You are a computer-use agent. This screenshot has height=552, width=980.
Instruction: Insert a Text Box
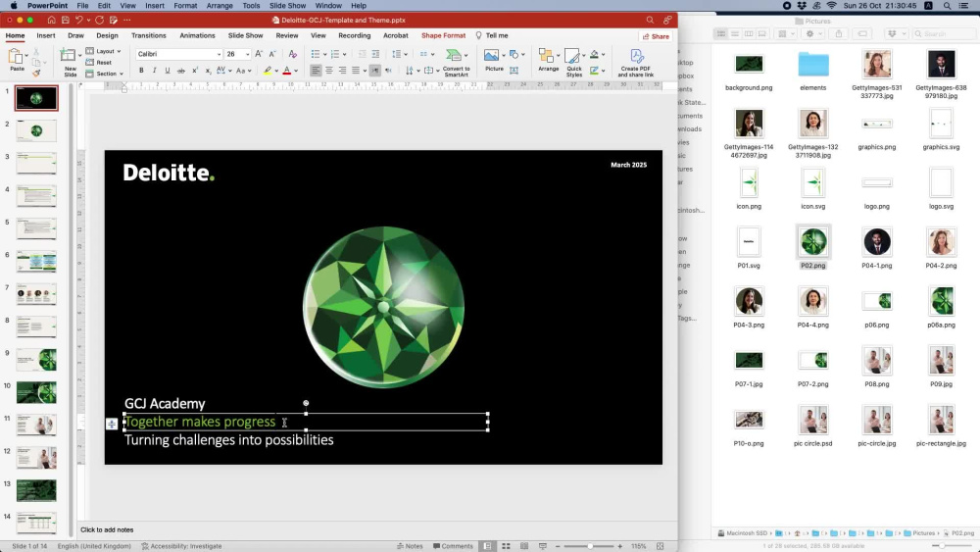pyautogui.click(x=514, y=71)
